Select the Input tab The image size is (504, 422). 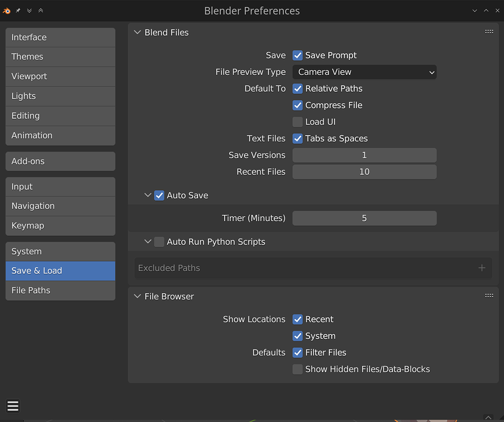click(60, 187)
